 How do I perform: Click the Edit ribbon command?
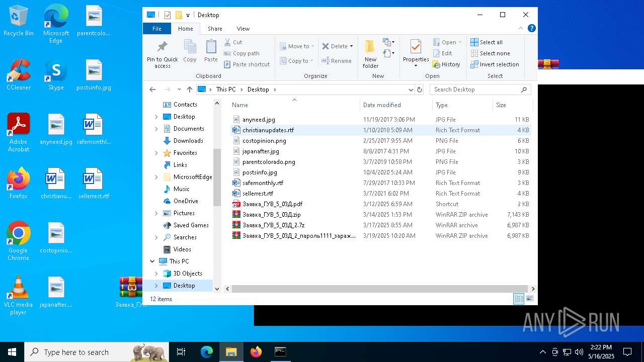442,53
